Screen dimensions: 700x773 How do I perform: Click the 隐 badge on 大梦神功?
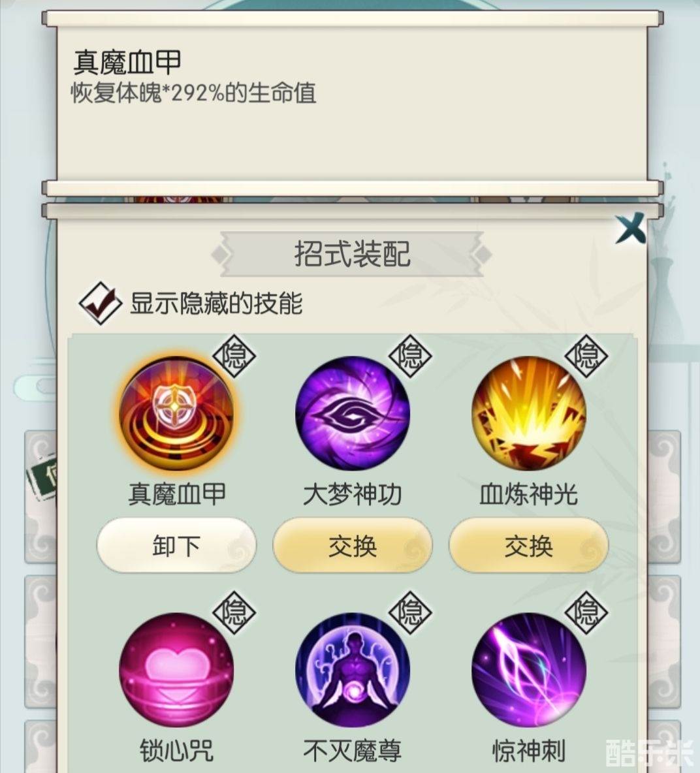[410, 355]
